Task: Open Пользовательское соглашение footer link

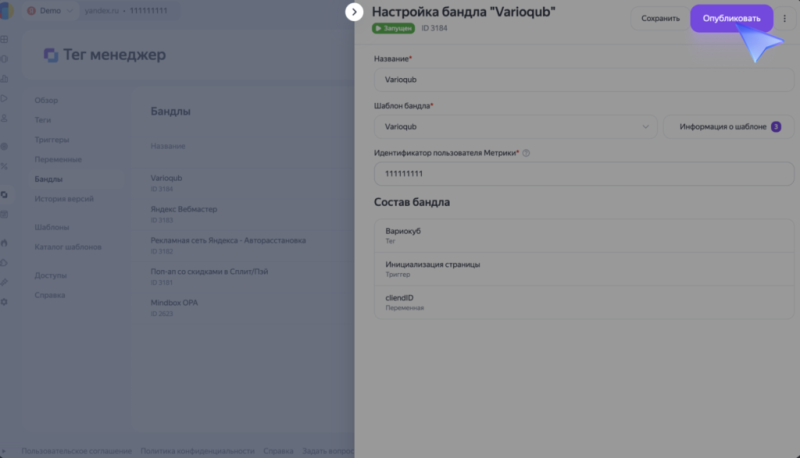Action: tap(77, 451)
